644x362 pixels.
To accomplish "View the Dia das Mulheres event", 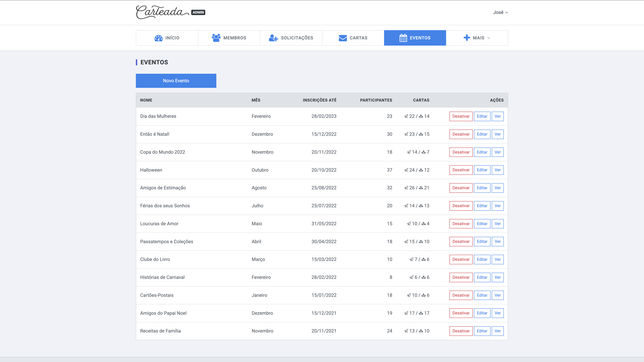I will tap(497, 116).
